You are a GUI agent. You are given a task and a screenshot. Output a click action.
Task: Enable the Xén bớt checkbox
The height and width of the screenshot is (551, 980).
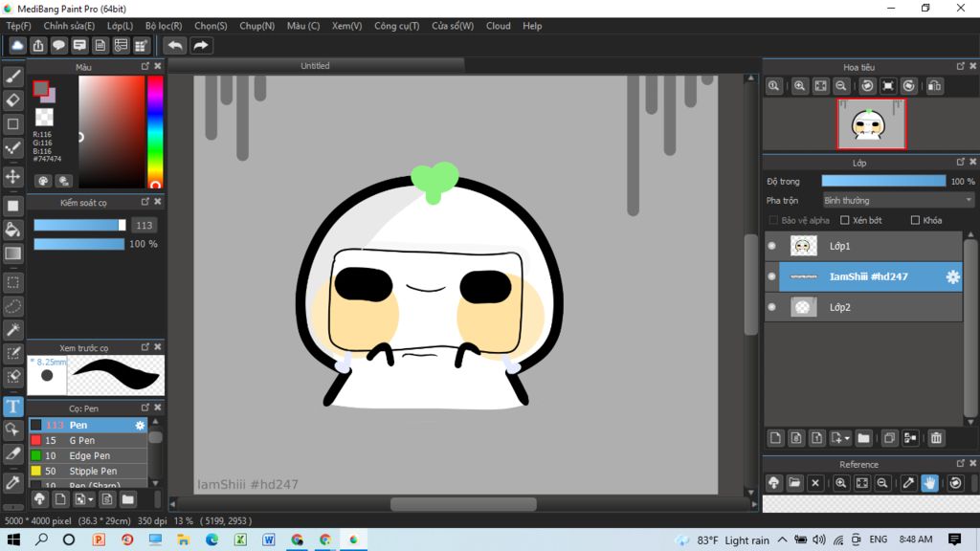845,221
